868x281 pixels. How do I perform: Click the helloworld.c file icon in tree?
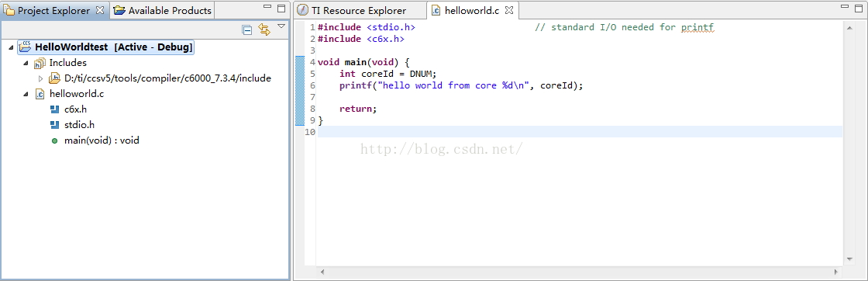(40, 94)
